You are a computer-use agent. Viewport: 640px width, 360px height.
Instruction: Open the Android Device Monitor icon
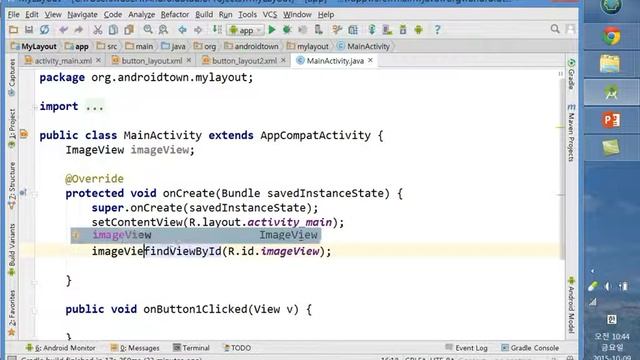418,30
